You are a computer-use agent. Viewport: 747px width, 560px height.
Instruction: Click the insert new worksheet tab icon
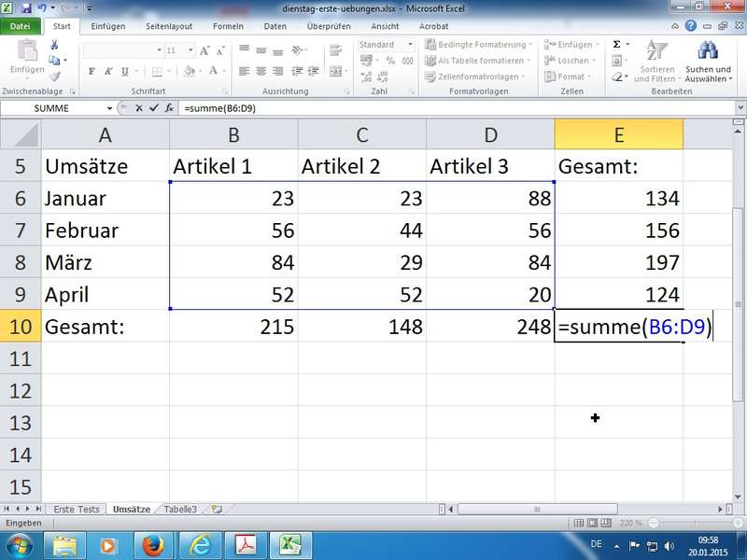click(217, 510)
